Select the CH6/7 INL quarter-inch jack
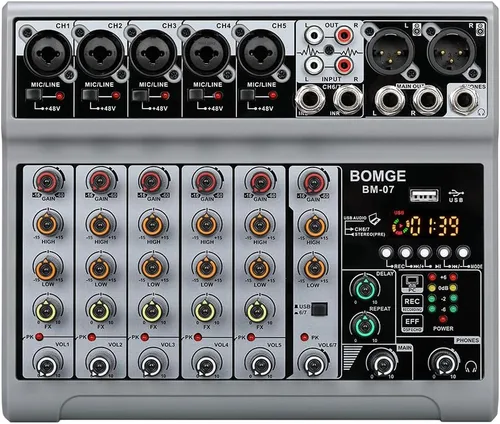The image size is (500, 424). (310, 99)
